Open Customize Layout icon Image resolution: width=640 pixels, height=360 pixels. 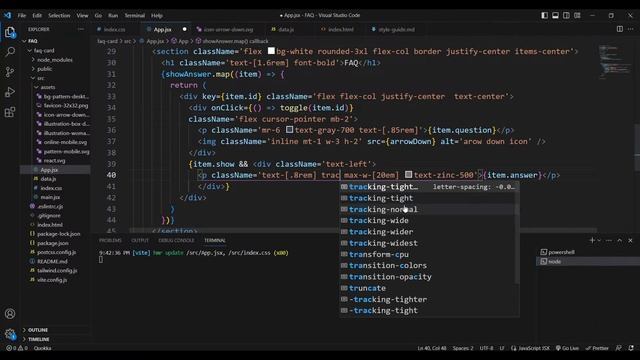577,16
